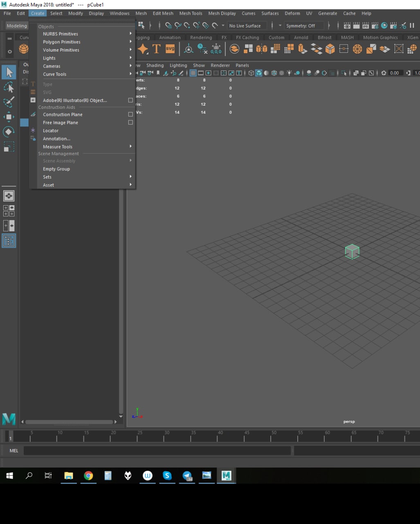
Task: Toggle the Outliner panel button in the toolbox
Action: pyautogui.click(x=9, y=240)
